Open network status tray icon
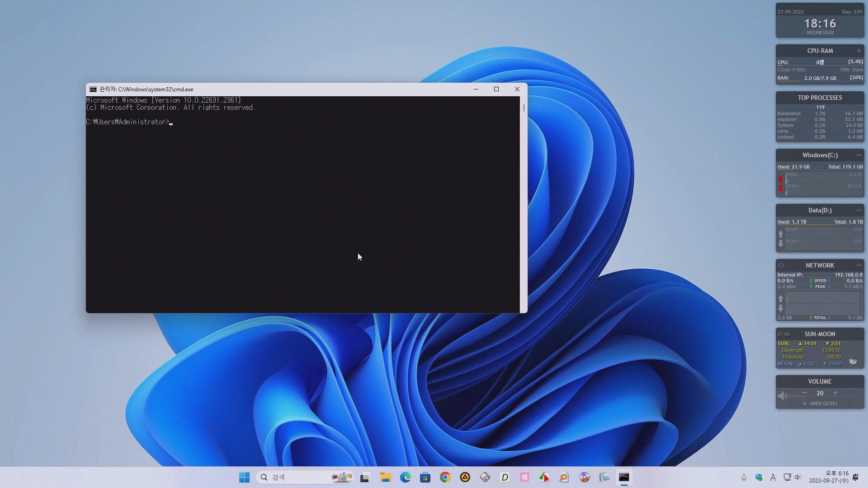The width and height of the screenshot is (868, 488). [x=787, y=477]
